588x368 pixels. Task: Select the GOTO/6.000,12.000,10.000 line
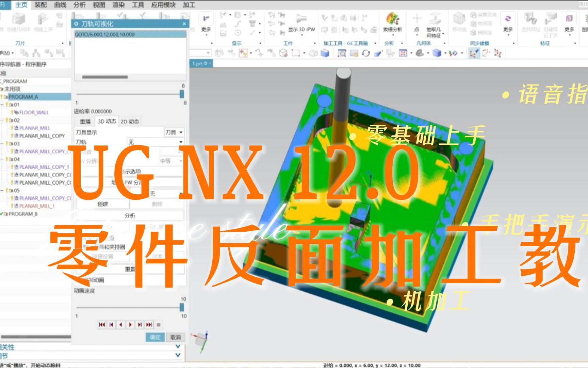pyautogui.click(x=130, y=34)
